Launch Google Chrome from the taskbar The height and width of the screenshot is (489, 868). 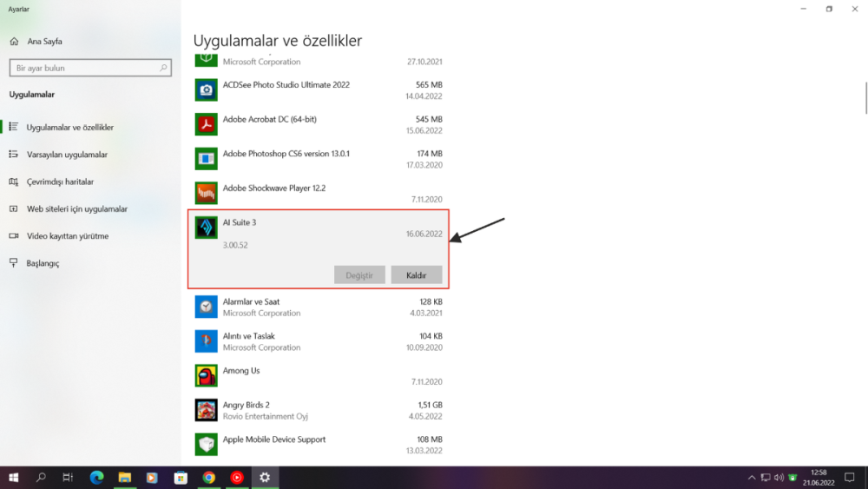click(x=208, y=478)
